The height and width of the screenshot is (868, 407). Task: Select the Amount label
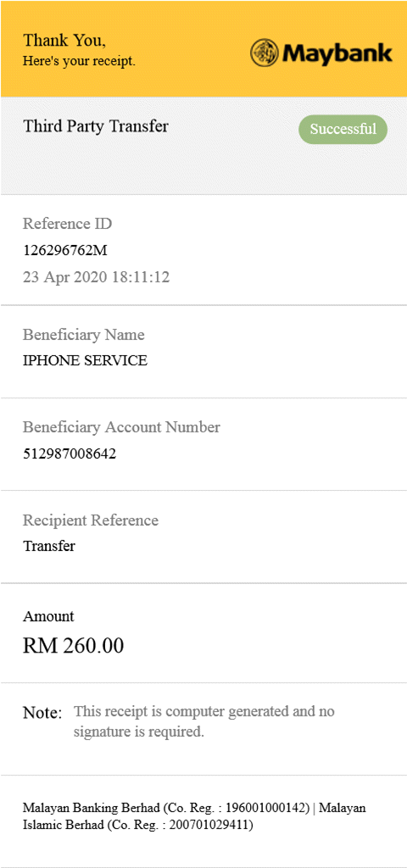(x=48, y=617)
